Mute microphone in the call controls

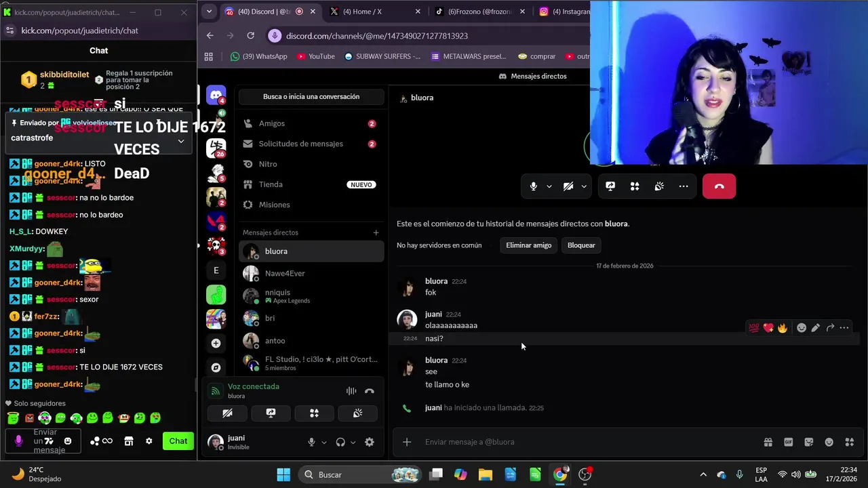[x=534, y=186]
